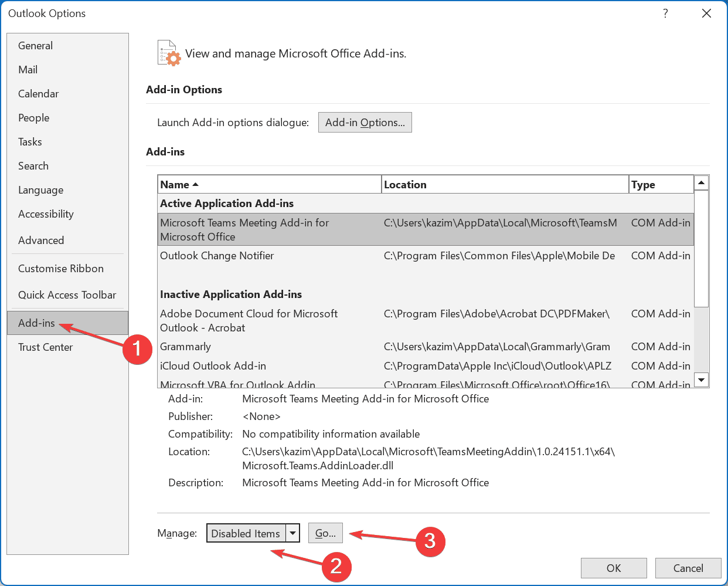This screenshot has width=728, height=586.
Task: Sort the list by Type column header
Action: (x=661, y=185)
